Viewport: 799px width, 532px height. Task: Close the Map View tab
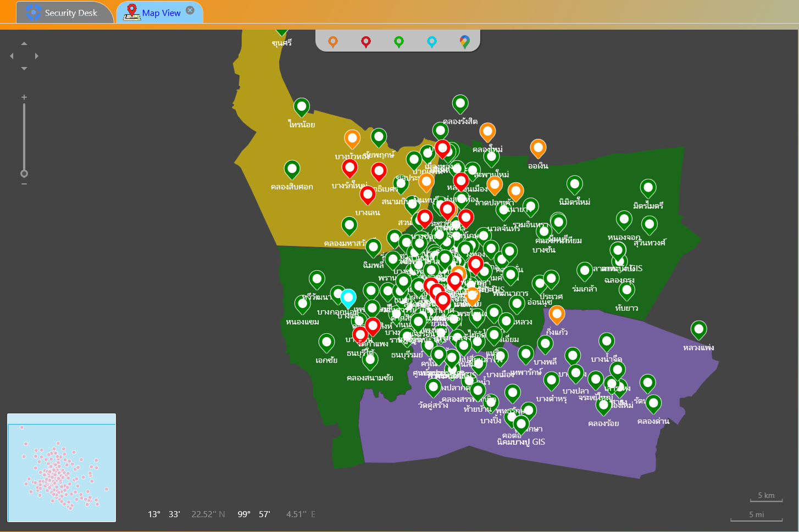point(190,10)
